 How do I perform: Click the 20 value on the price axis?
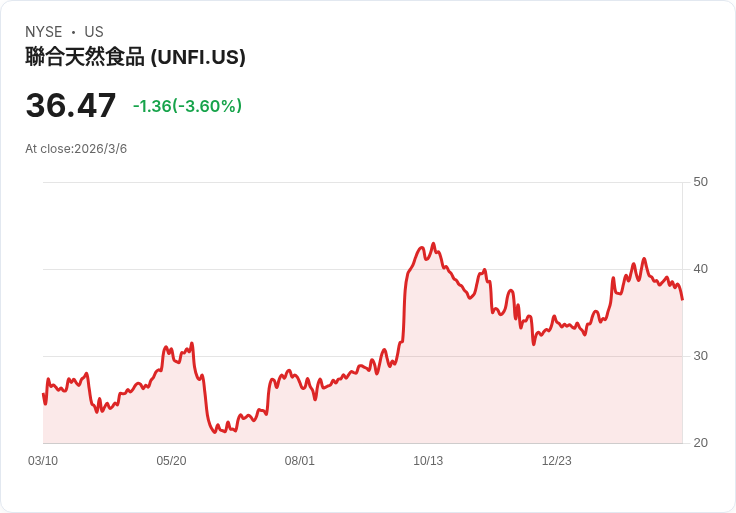click(700, 443)
